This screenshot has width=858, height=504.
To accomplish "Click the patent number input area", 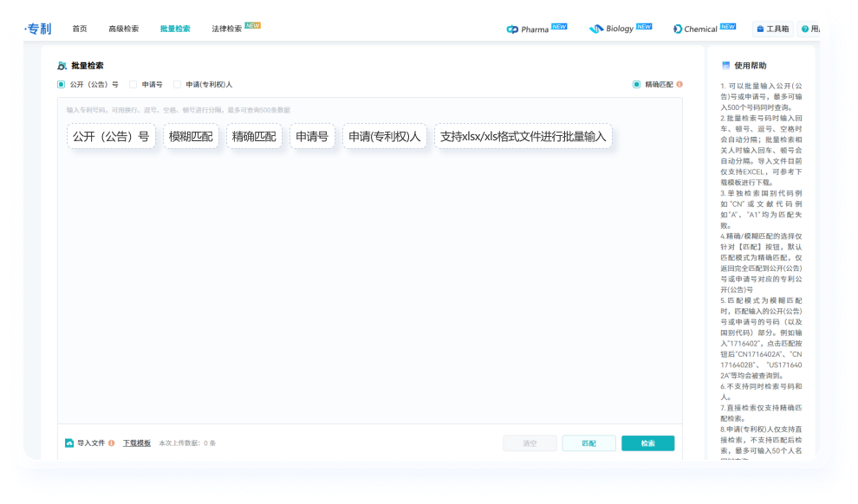I will pos(370,261).
